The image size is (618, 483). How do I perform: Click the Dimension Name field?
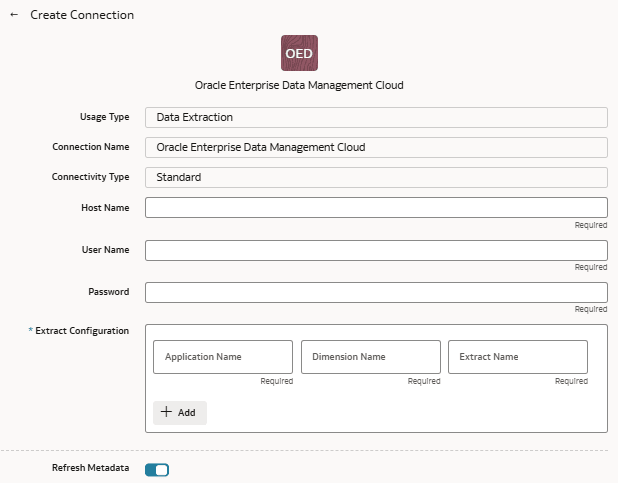(x=371, y=357)
